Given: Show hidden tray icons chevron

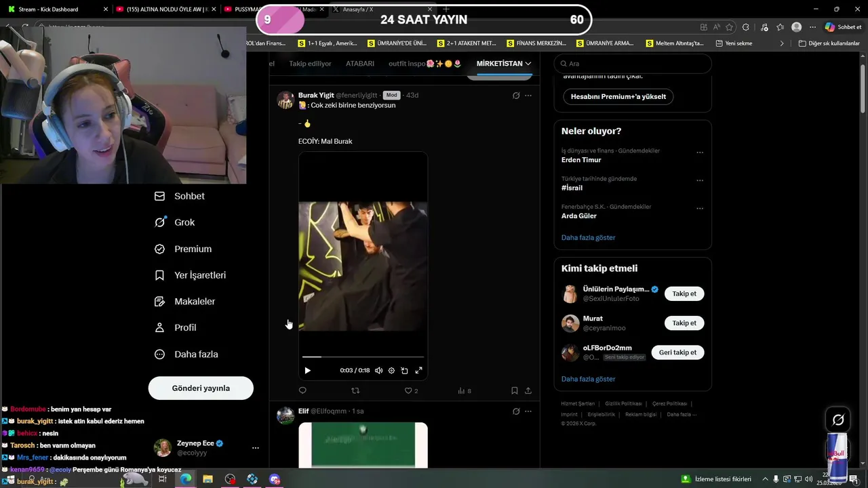Looking at the screenshot, I should pyautogui.click(x=766, y=479).
